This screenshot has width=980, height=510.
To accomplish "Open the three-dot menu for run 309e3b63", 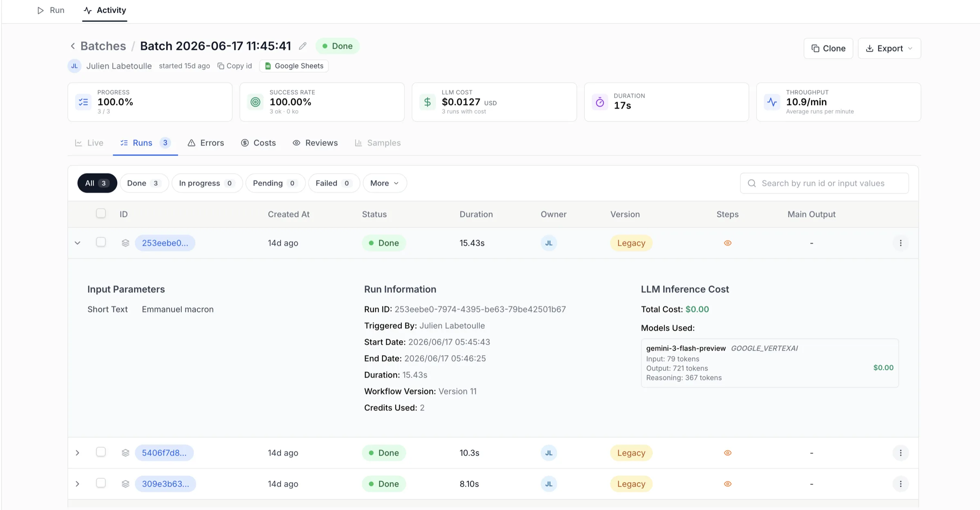I will click(900, 484).
